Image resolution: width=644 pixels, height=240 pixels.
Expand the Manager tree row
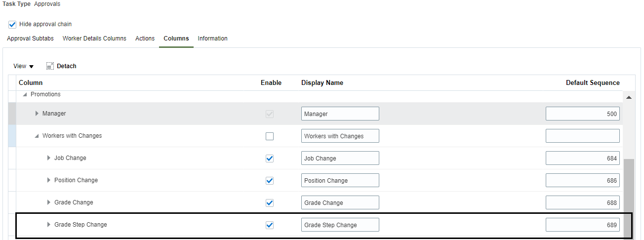[37, 114]
